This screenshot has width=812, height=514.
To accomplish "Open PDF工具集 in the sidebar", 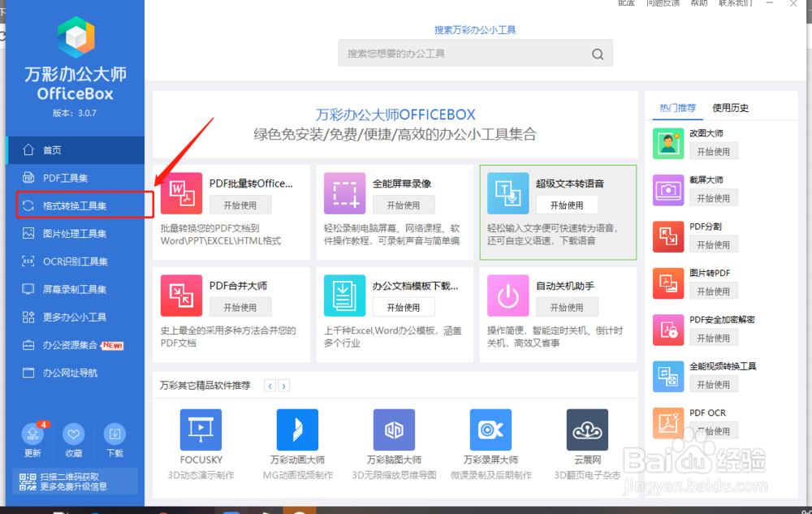I will 76,178.
